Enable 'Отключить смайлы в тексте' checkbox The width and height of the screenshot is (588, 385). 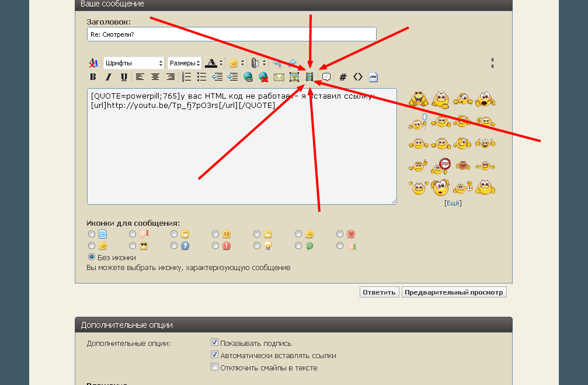click(214, 367)
